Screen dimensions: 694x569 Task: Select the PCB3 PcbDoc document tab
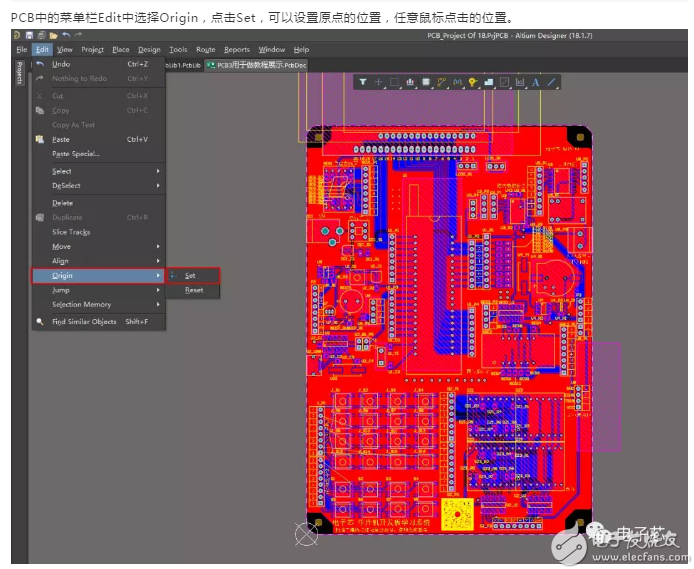click(256, 65)
